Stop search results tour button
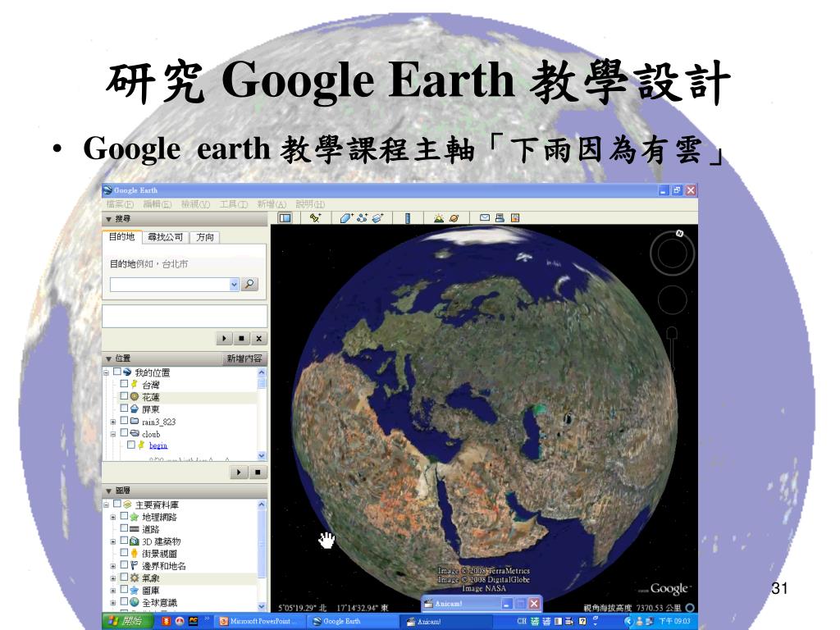The width and height of the screenshot is (840, 630). 241,339
